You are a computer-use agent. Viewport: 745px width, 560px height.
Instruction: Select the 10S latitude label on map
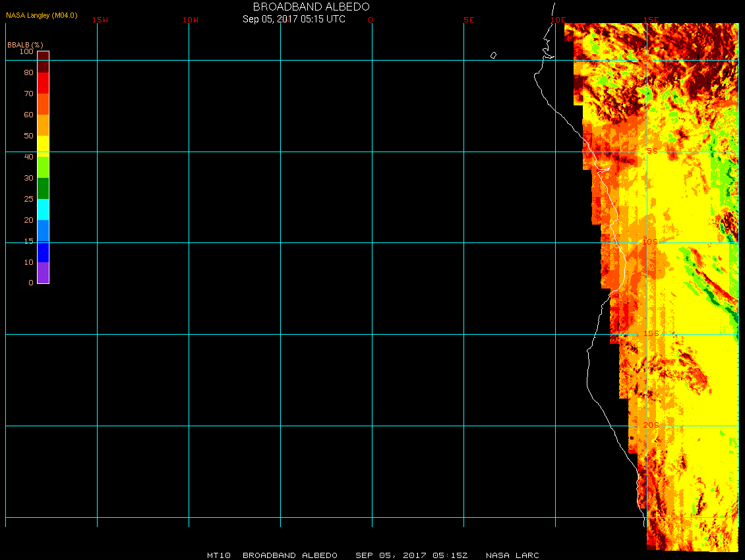(x=650, y=242)
